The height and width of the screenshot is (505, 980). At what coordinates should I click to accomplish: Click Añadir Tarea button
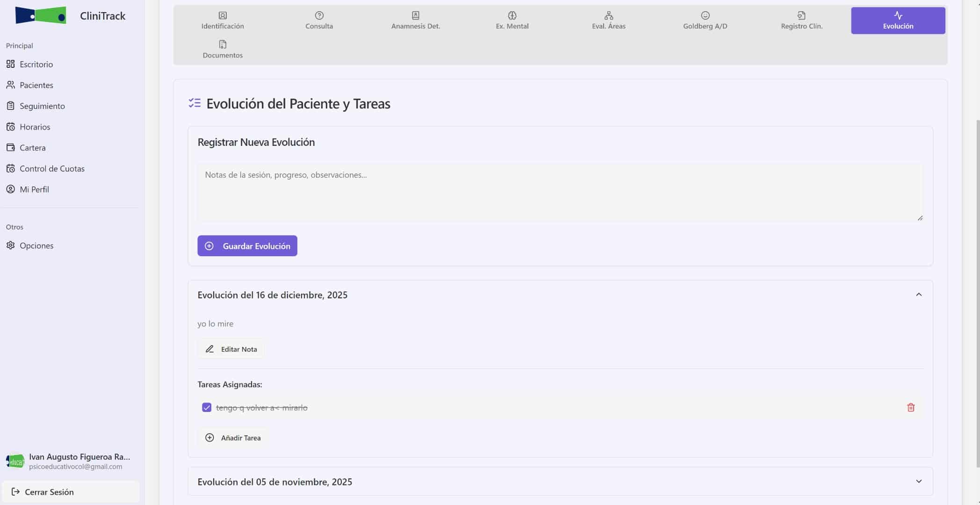[233, 438]
